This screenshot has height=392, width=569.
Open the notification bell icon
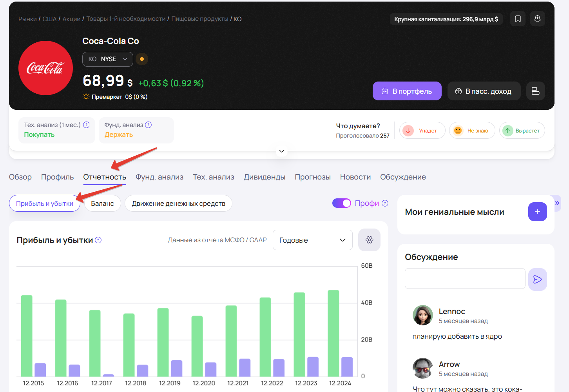point(537,19)
